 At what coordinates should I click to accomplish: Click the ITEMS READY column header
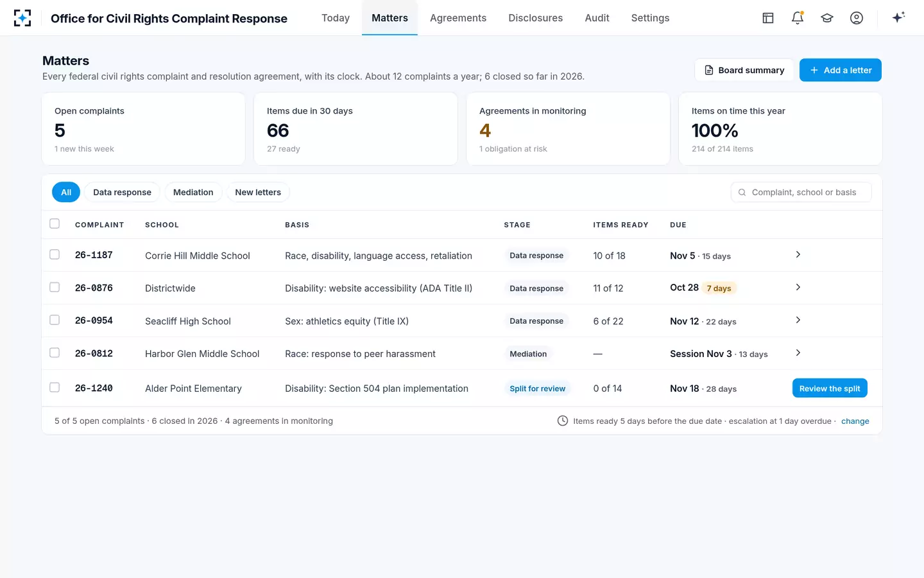click(x=620, y=225)
